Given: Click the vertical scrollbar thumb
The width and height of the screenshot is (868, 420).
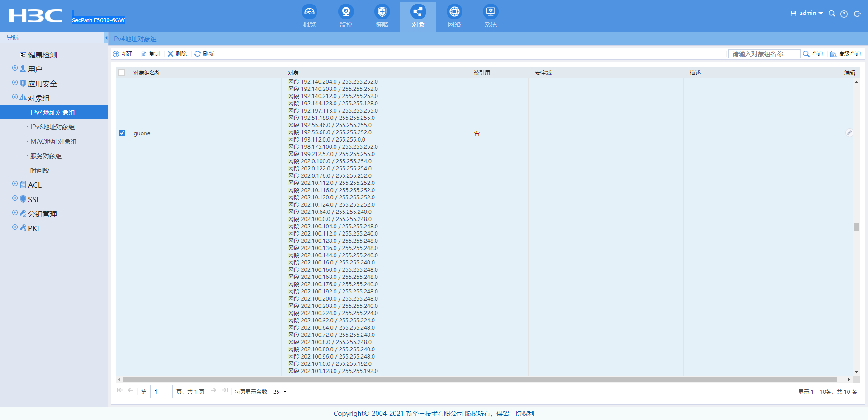Looking at the screenshot, I should [856, 227].
